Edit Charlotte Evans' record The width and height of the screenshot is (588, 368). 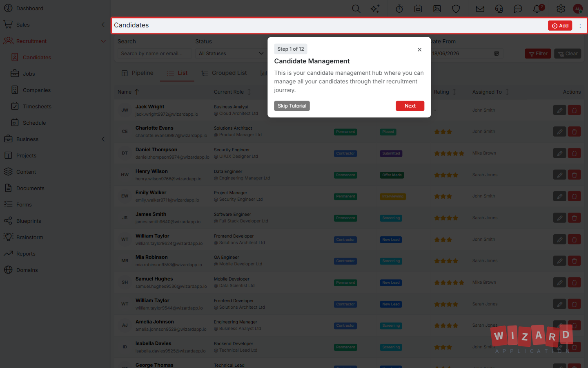point(559,132)
